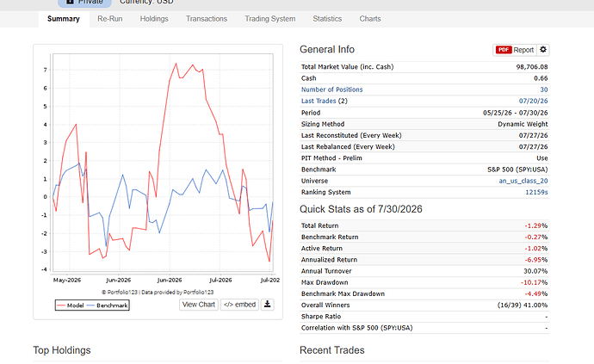Screen dimensions: 594x364
Task: Switch to the Statistics tab
Action: [327, 19]
